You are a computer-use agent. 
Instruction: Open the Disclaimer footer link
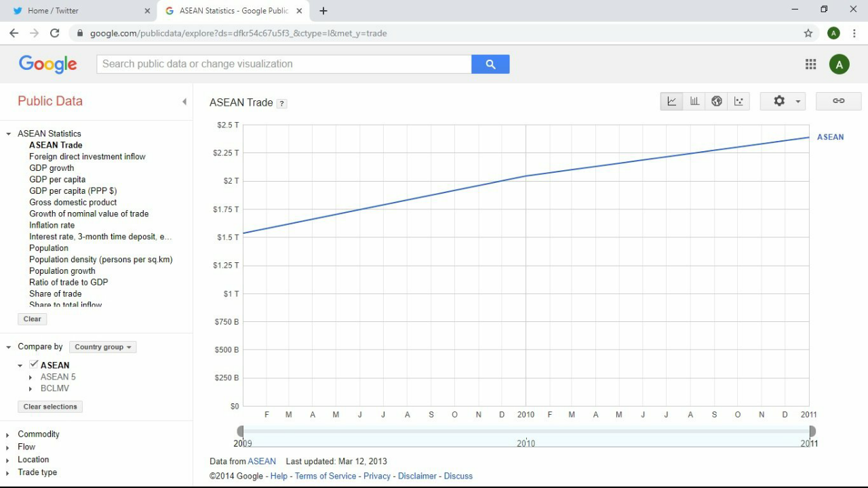(x=417, y=476)
